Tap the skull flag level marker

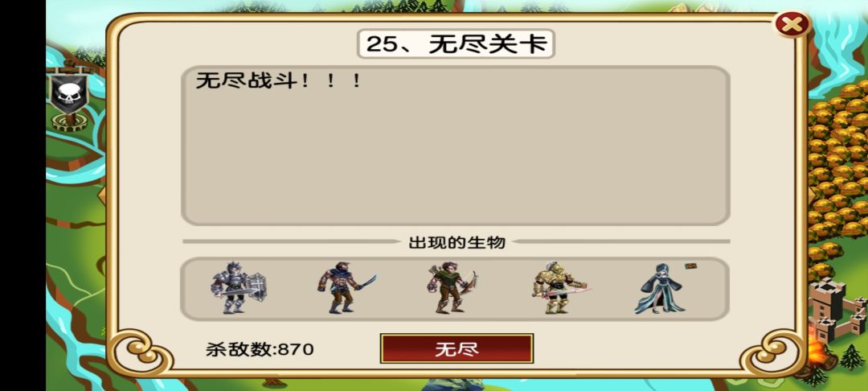coord(69,95)
